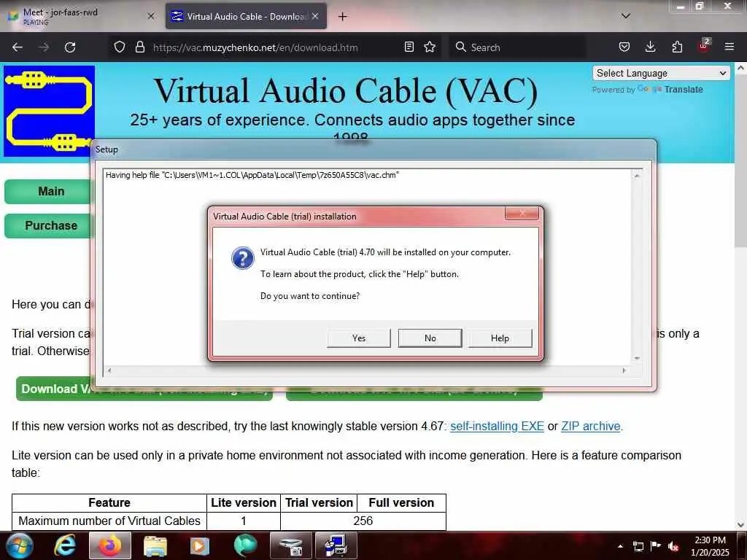Open Windows Media Player taskbar icon
The image size is (747, 560).
(200, 545)
